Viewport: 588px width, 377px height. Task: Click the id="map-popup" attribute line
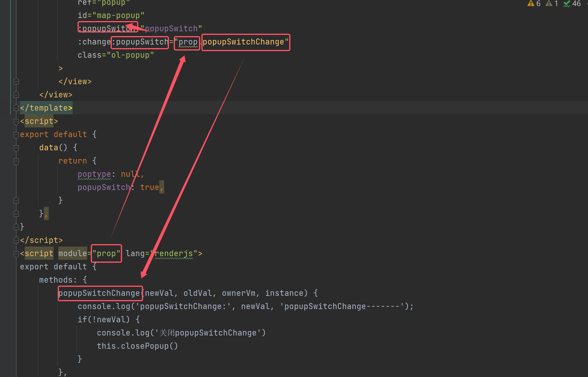pos(111,15)
